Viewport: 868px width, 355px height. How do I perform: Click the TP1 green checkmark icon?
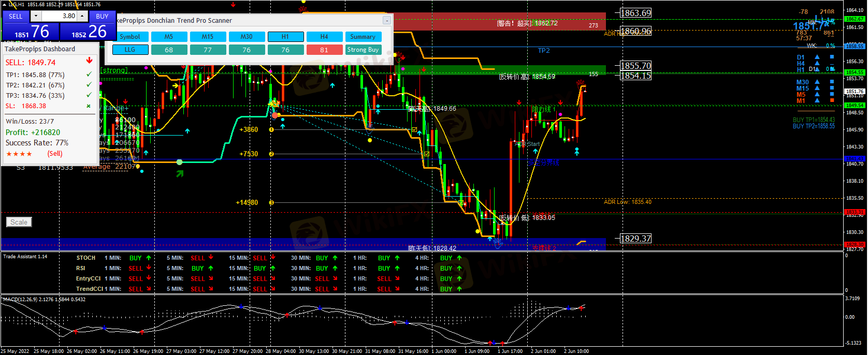pyautogui.click(x=89, y=75)
